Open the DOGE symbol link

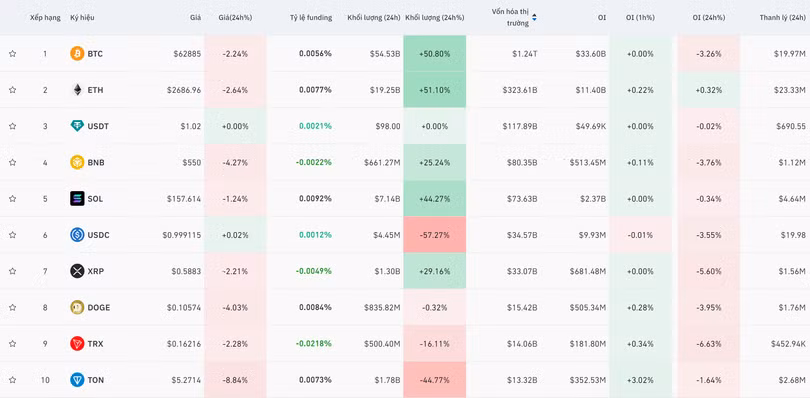click(x=99, y=308)
